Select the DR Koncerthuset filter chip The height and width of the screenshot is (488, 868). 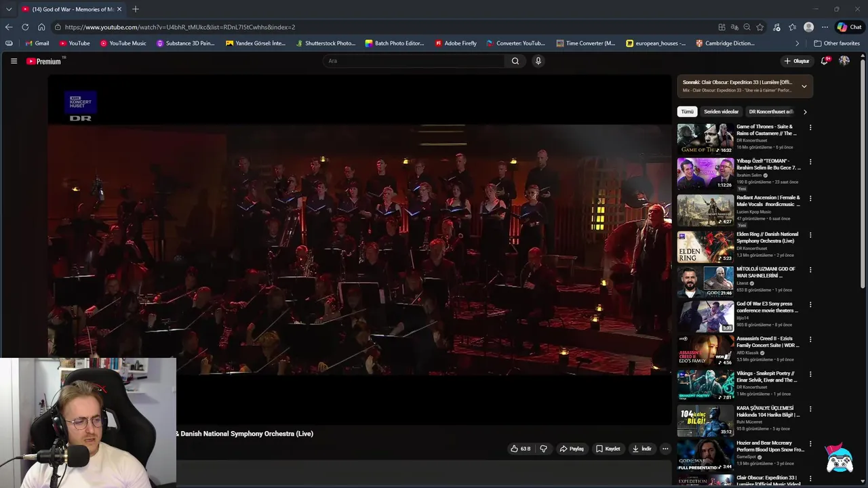771,112
